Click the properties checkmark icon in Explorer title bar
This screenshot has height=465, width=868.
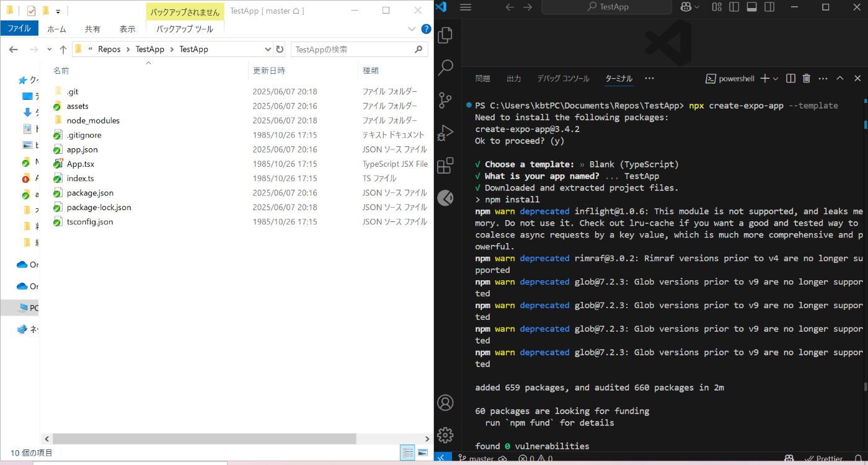31,11
